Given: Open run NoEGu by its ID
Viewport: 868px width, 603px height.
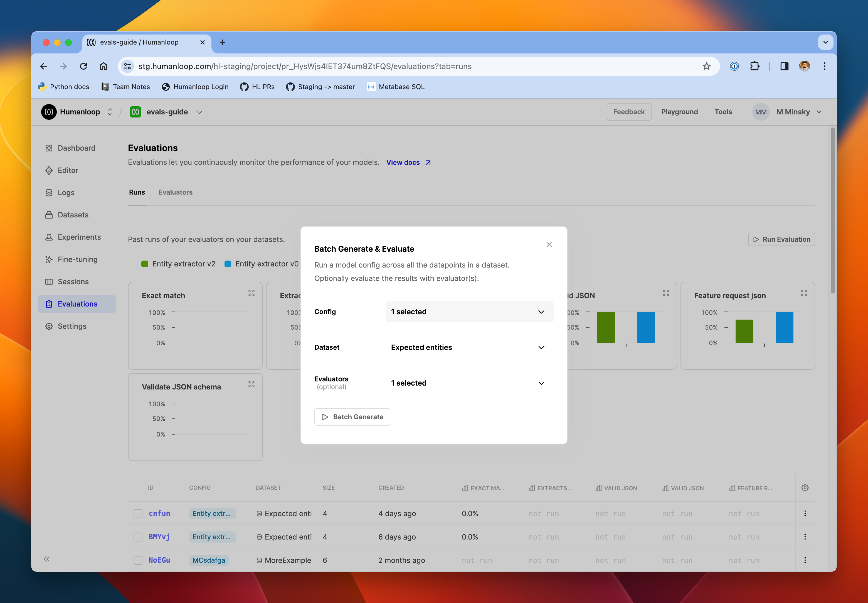Looking at the screenshot, I should pyautogui.click(x=159, y=560).
